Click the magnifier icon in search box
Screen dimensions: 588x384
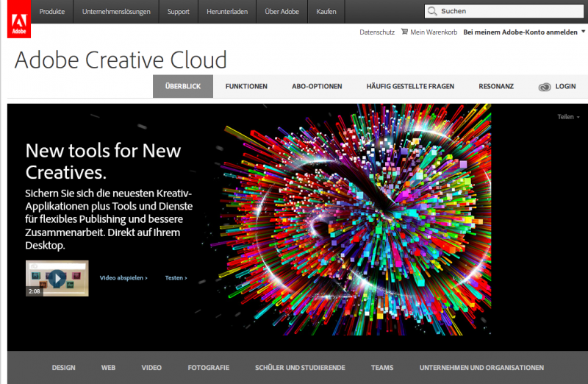pyautogui.click(x=434, y=12)
